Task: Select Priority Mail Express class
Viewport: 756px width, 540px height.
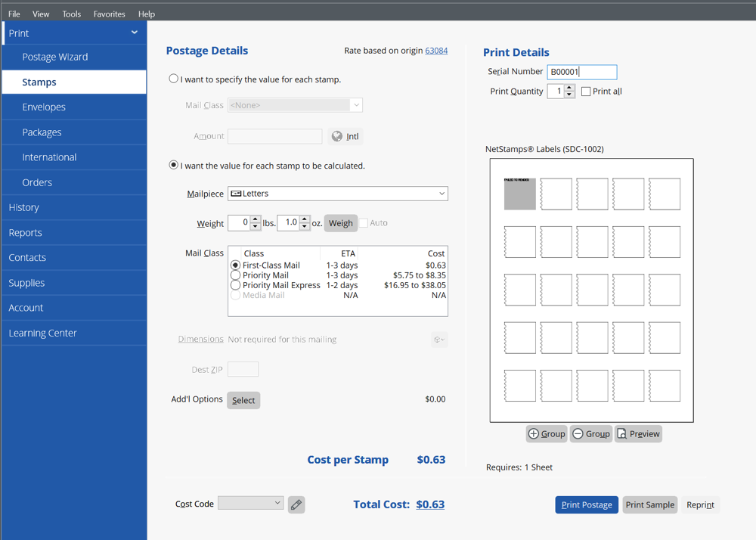Action: coord(236,285)
